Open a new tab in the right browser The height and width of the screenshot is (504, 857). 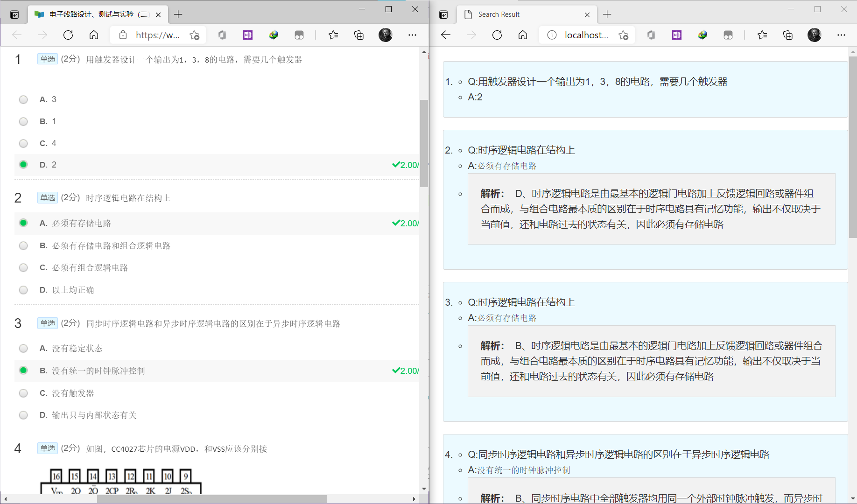(607, 14)
